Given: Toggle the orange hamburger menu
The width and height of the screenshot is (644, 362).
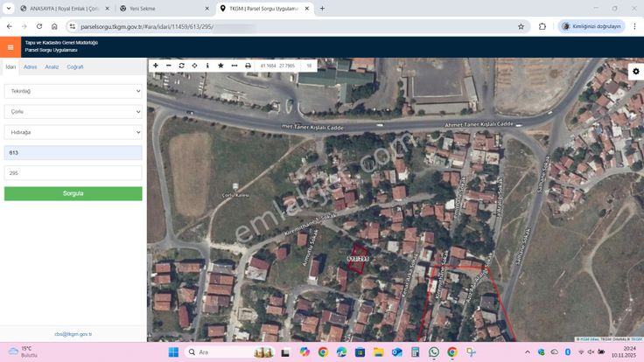Looking at the screenshot, I should pyautogui.click(x=10, y=47).
